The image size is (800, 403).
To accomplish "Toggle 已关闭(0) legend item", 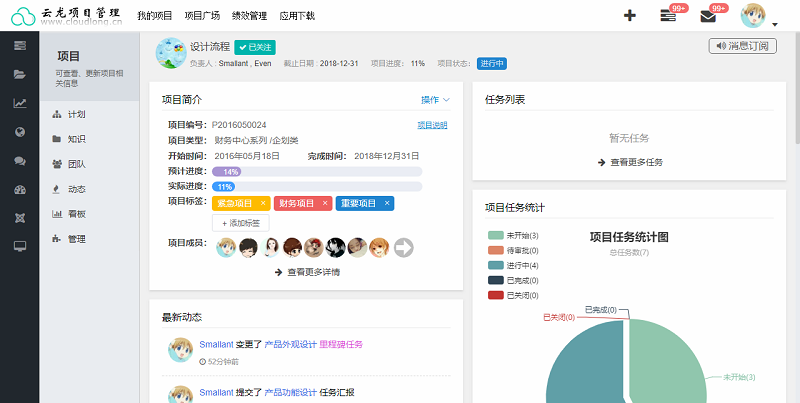I will point(513,295).
